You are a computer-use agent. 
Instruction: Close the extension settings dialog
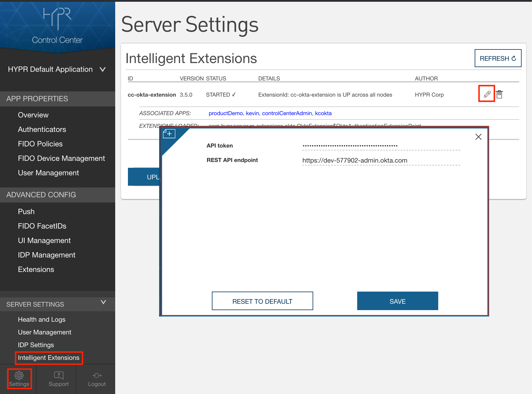(478, 137)
